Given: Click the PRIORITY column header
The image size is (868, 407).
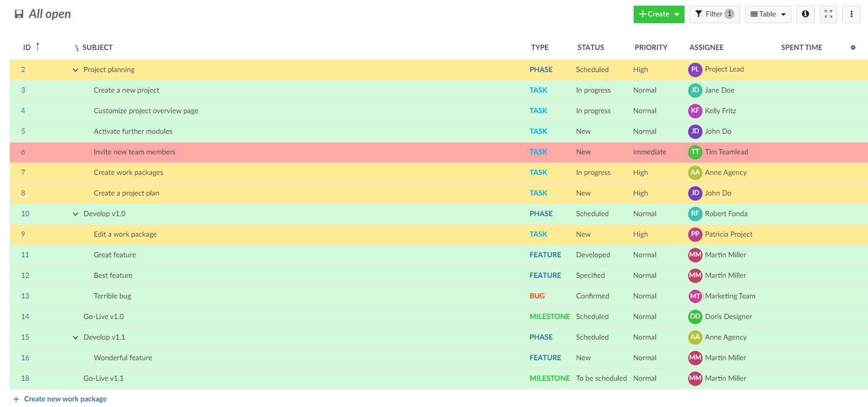Looking at the screenshot, I should 651,47.
